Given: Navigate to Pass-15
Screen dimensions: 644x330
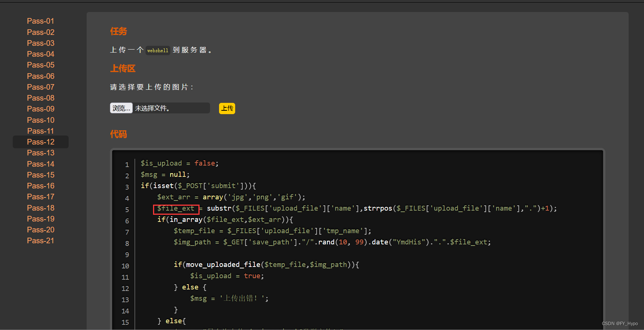Looking at the screenshot, I should pos(41,175).
